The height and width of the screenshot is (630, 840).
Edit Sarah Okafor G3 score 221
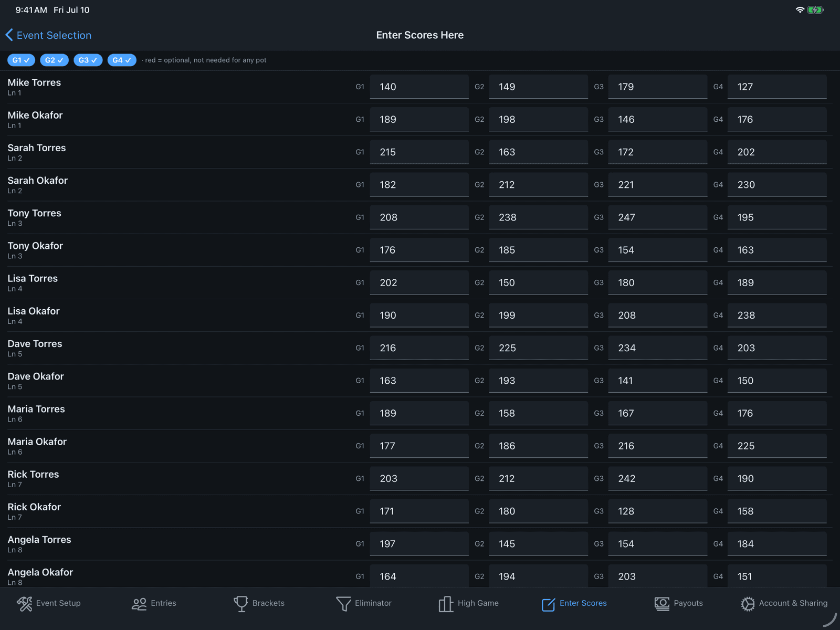pos(657,184)
